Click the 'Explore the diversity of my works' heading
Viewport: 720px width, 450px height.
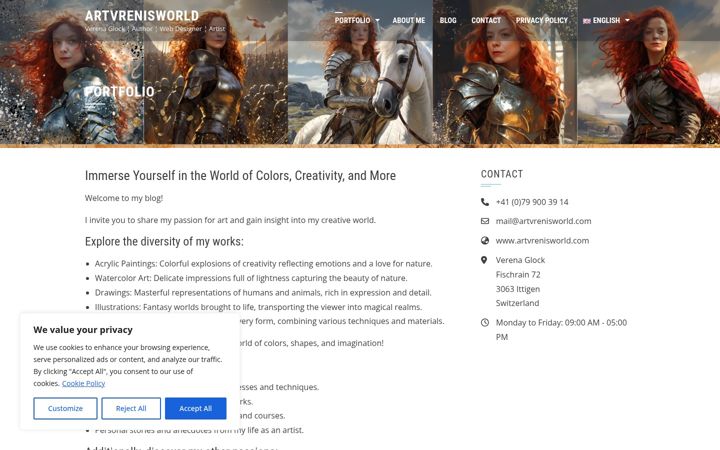[x=164, y=242]
